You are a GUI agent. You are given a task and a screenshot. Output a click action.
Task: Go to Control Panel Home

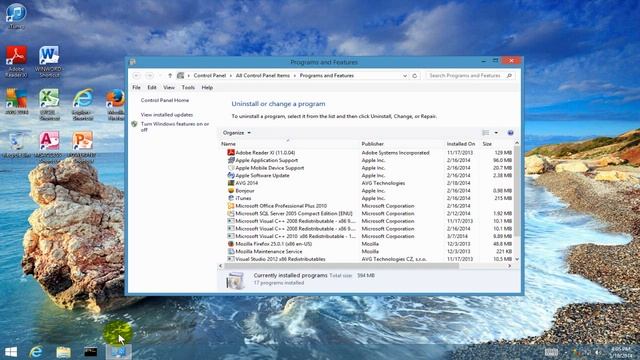(165, 100)
